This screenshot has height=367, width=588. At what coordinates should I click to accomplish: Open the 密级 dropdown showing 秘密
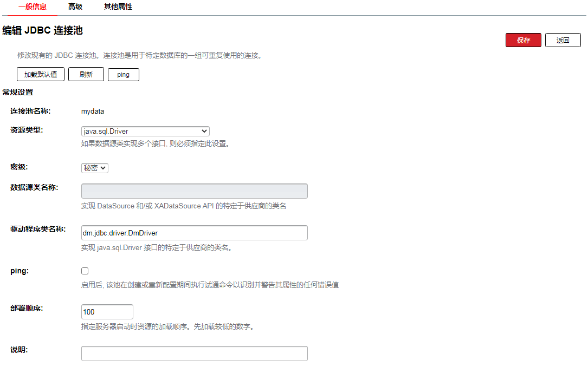point(95,168)
